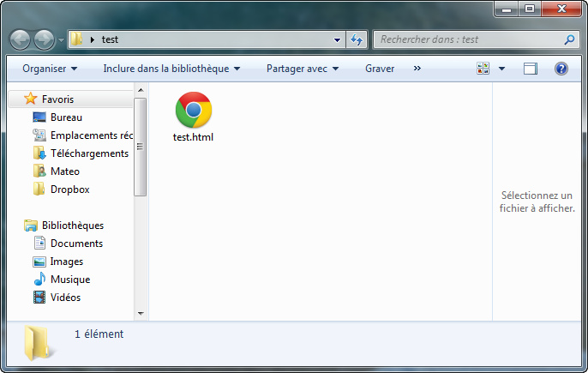
Task: Click the test.html file name label
Action: coord(193,137)
